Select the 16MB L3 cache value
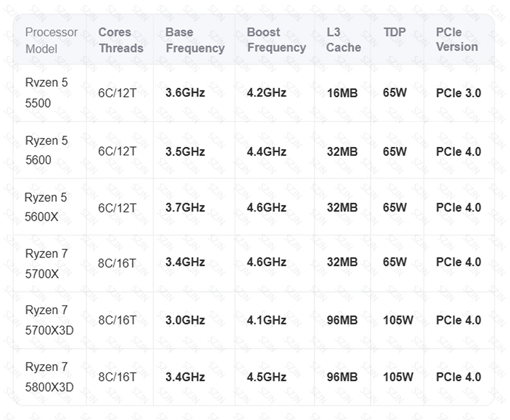Image resolution: width=510 pixels, height=420 pixels. coord(342,93)
